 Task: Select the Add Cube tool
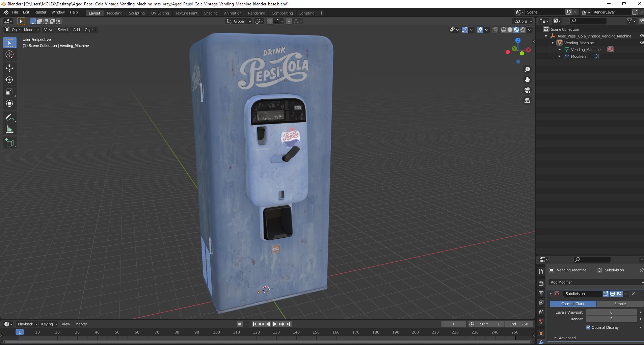pyautogui.click(x=9, y=143)
